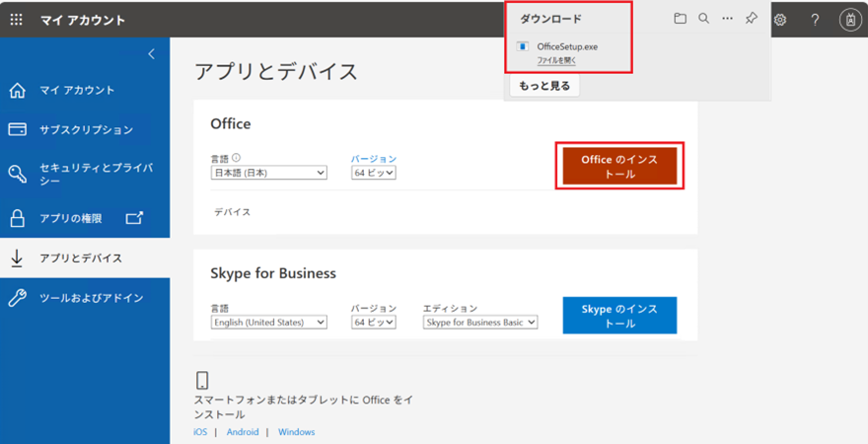Click Skype for Business section heading
The height and width of the screenshot is (444, 868).
(x=273, y=273)
